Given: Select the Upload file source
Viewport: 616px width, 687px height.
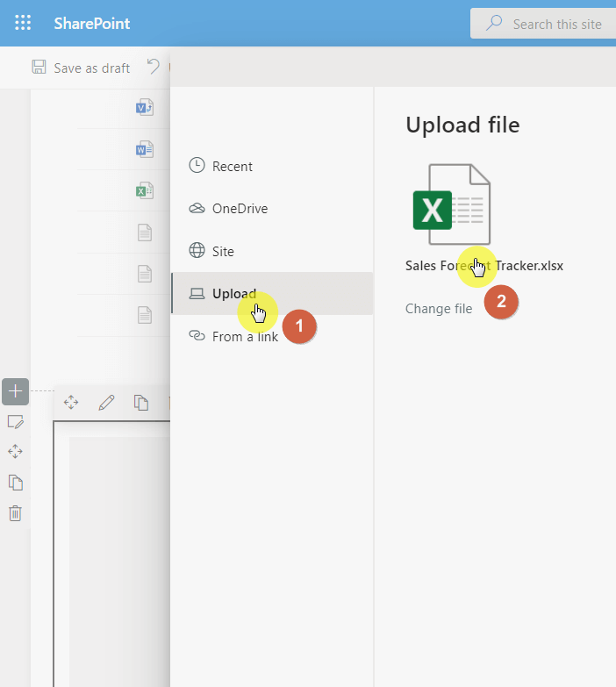Looking at the screenshot, I should [x=272, y=294].
